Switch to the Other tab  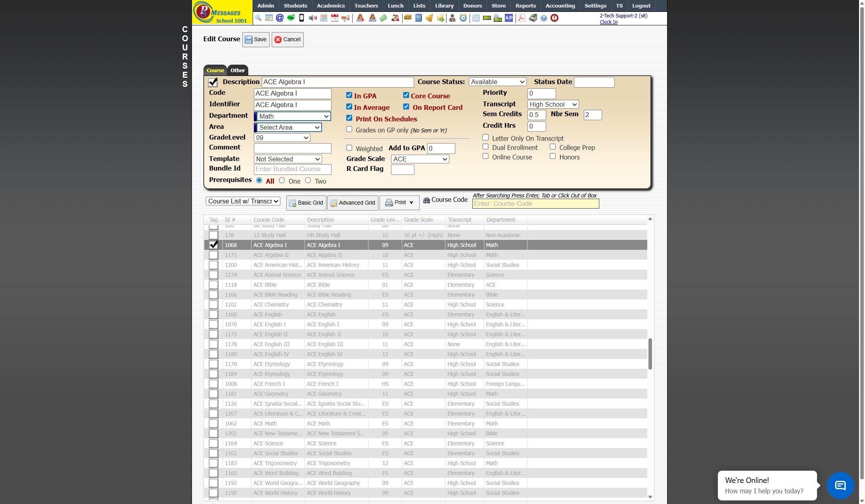point(238,70)
